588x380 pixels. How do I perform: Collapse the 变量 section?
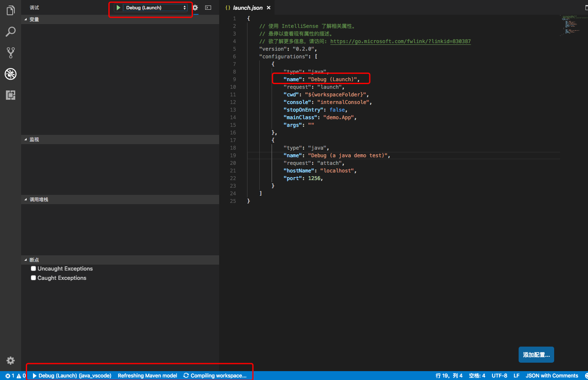click(120, 19)
